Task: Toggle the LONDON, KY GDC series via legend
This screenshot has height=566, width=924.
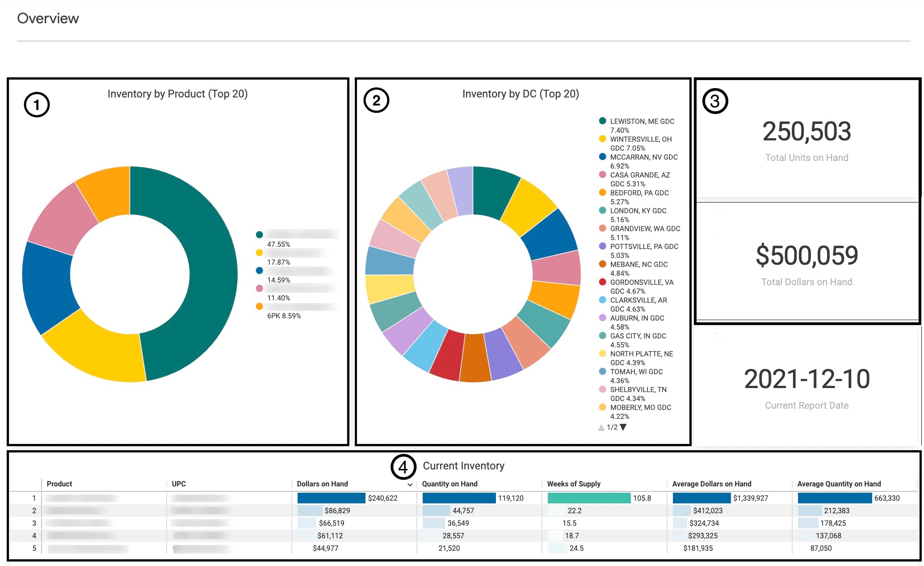Action: pyautogui.click(x=602, y=211)
